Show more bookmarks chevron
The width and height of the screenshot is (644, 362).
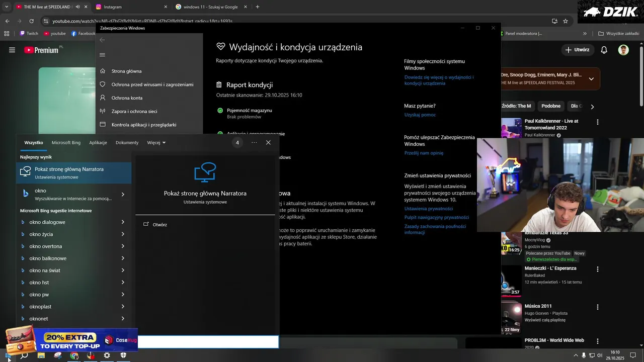pyautogui.click(x=585, y=34)
